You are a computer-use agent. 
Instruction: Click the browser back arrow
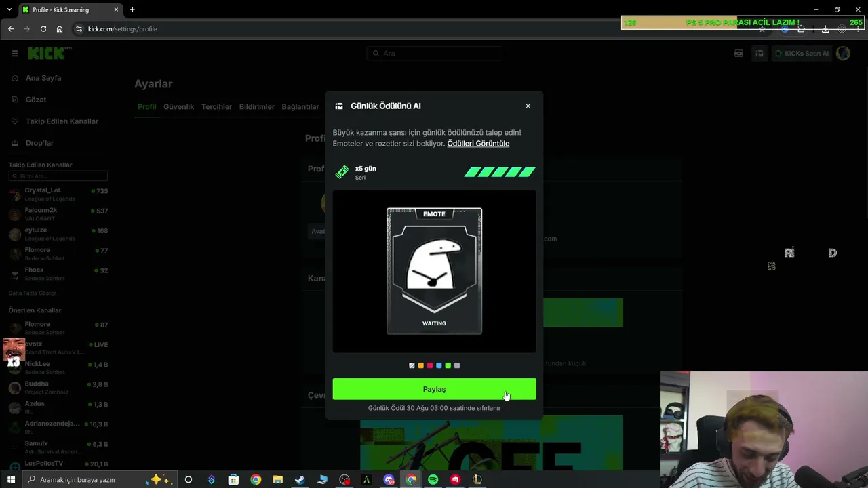pyautogui.click(x=11, y=29)
